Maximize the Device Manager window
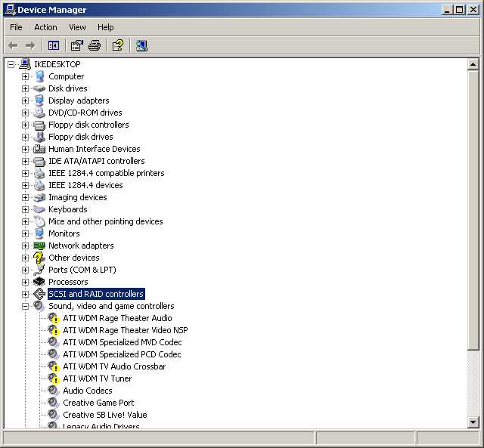 (x=459, y=10)
